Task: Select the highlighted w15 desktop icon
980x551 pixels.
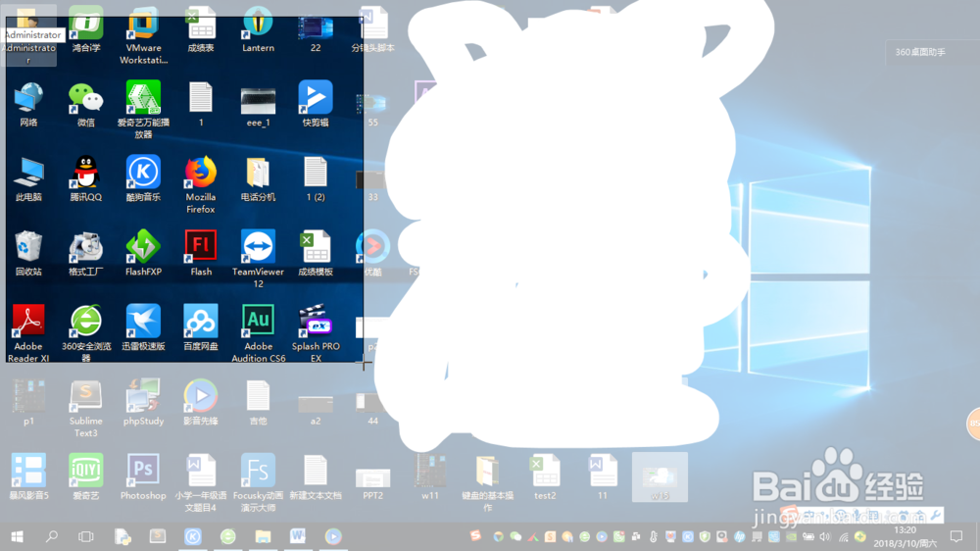Action: (x=660, y=477)
